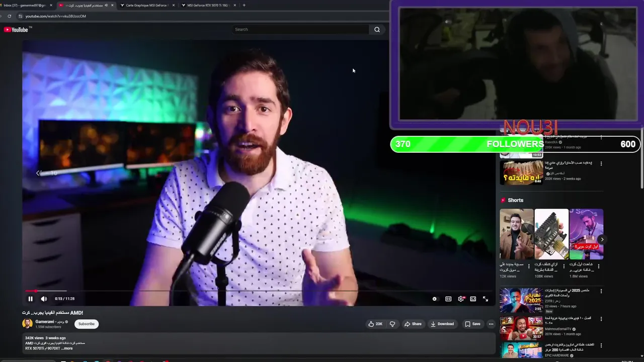This screenshot has width=644, height=362.
Task: Open options for Z3TR video
Action: tap(601, 291)
